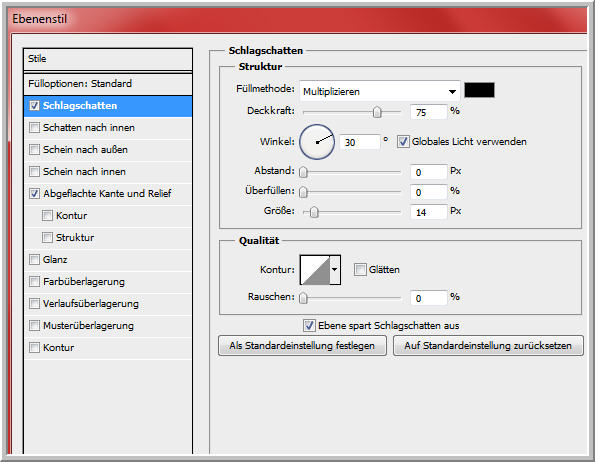Click the Abstand pixel value field
Screen dimensions: 595x462
coord(428,172)
